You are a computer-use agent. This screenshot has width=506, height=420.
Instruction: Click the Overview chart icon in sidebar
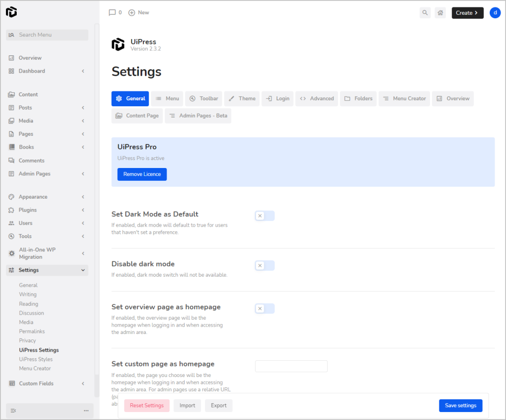point(11,58)
